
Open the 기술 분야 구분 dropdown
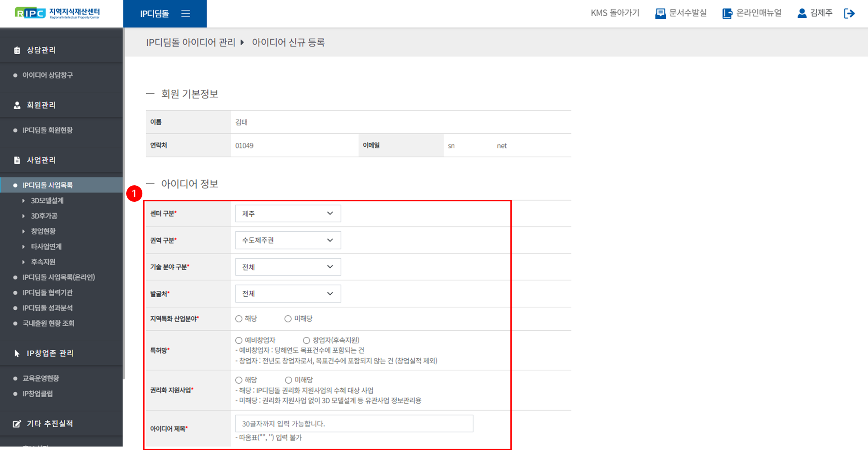pyautogui.click(x=288, y=267)
